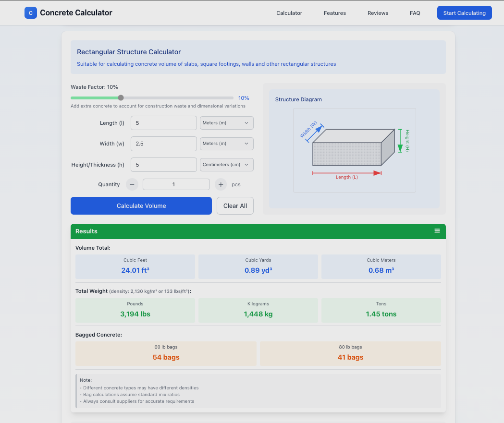The image size is (504, 423).
Task: Click the minus icon to decrease quantity
Action: coord(132,184)
